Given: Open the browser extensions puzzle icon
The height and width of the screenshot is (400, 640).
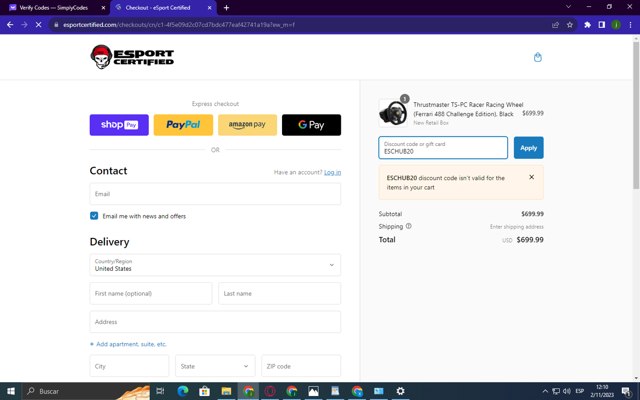Looking at the screenshot, I should coord(587,25).
